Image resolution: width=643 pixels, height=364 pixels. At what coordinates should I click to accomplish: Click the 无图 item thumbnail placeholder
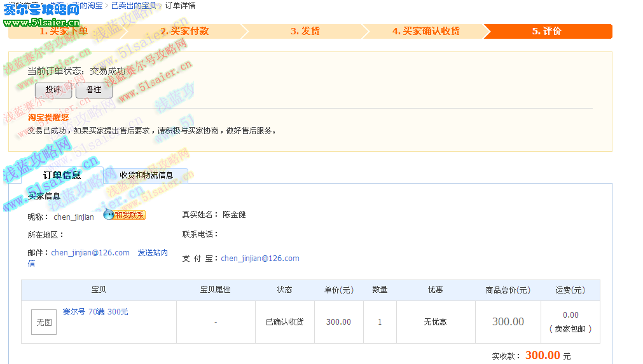[x=44, y=322]
